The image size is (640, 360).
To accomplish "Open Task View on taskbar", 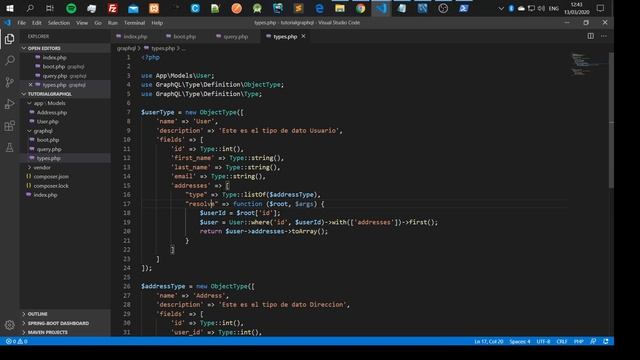I will point(50,8).
